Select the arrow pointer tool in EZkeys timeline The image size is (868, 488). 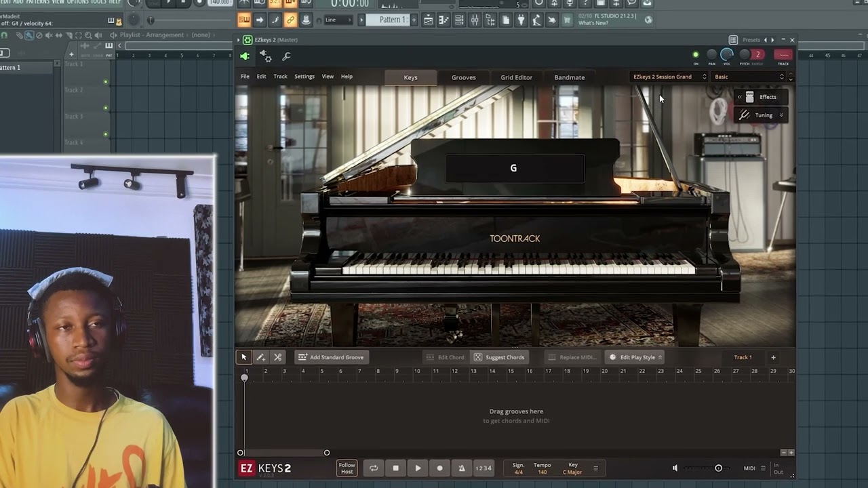pyautogui.click(x=244, y=357)
